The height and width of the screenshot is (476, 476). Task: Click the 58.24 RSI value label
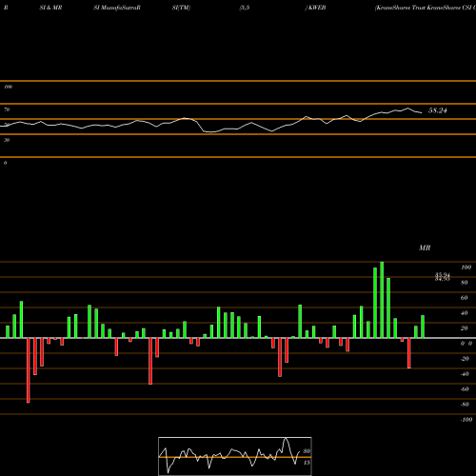pyautogui.click(x=438, y=110)
